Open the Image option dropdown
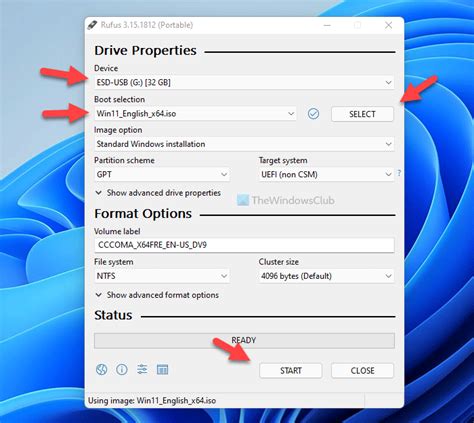Screen dimensions: 474x423 [x=244, y=144]
